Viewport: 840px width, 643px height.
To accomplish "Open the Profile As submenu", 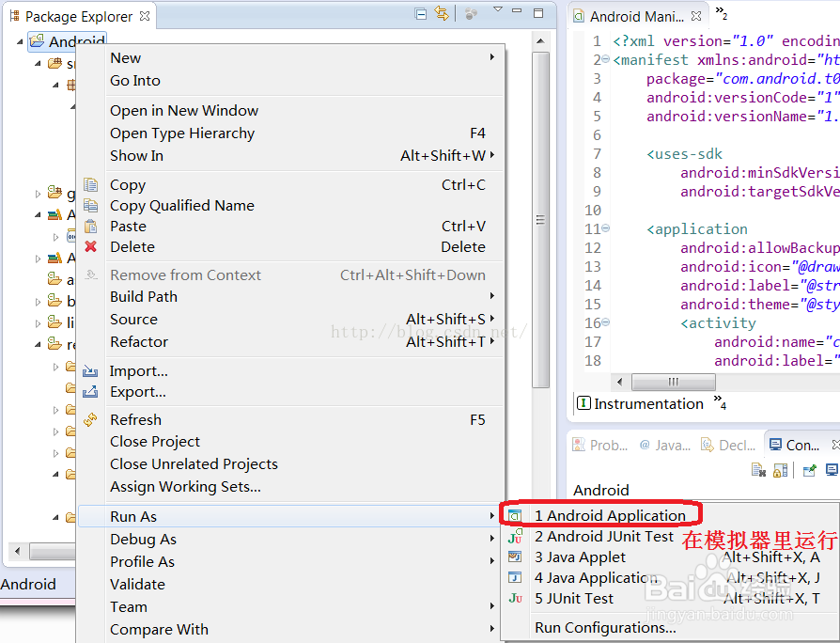I will tap(291, 561).
